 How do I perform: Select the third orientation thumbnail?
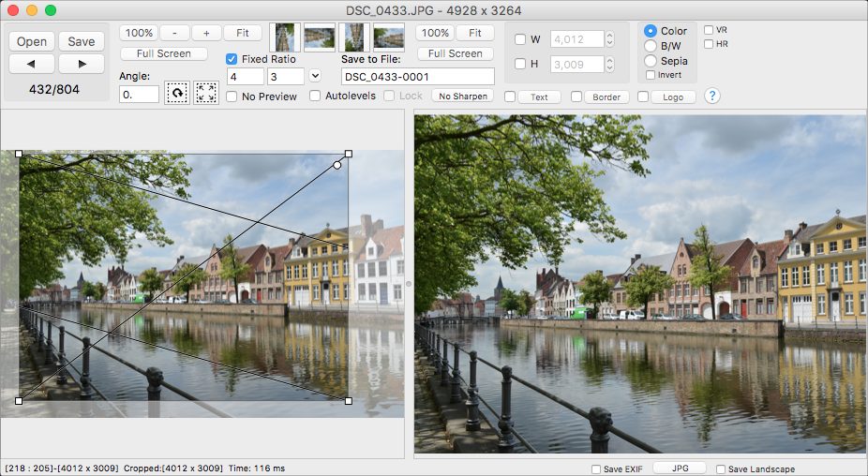click(x=354, y=37)
